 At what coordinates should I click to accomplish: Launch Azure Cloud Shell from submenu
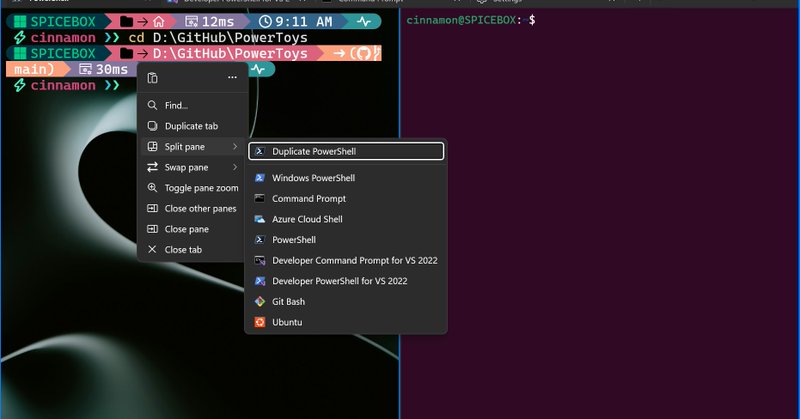click(x=346, y=219)
